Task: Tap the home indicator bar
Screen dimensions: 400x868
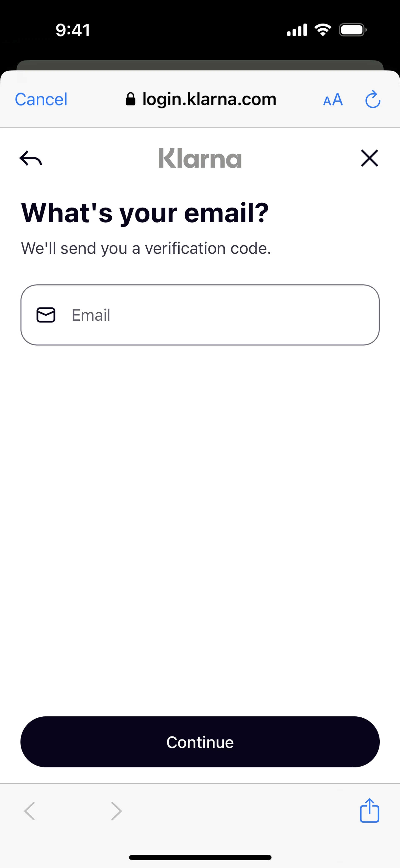Action: point(200,857)
